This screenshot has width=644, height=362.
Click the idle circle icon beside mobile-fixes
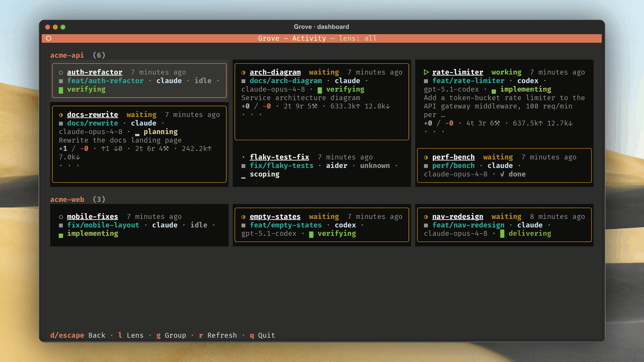(61, 217)
